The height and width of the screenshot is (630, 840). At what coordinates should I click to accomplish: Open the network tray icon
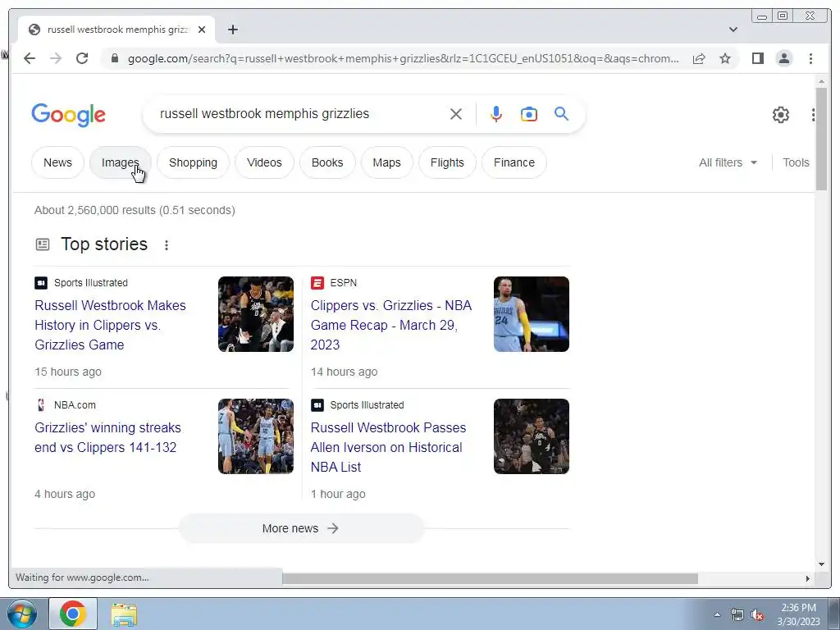(x=737, y=614)
